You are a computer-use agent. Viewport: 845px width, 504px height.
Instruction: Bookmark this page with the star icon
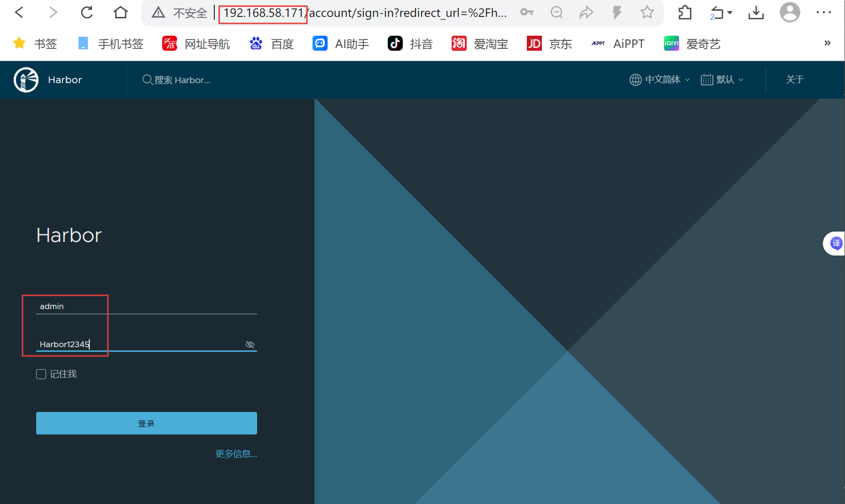647,12
